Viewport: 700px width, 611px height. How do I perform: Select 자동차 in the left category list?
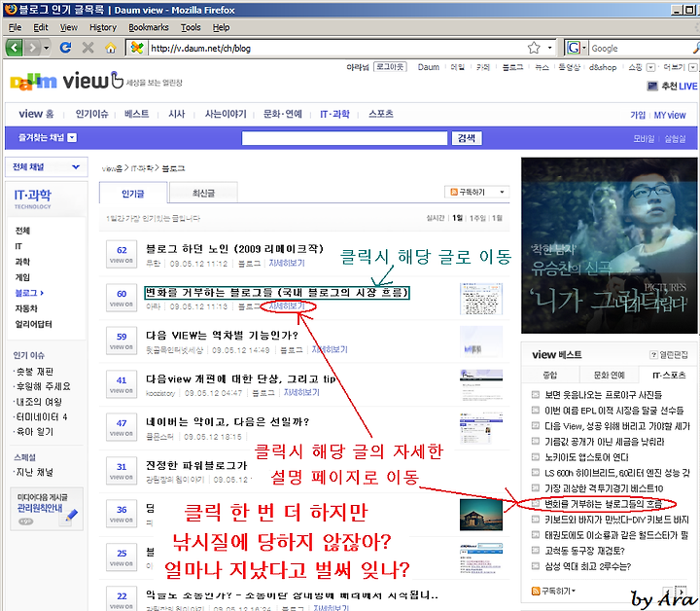coord(26,308)
